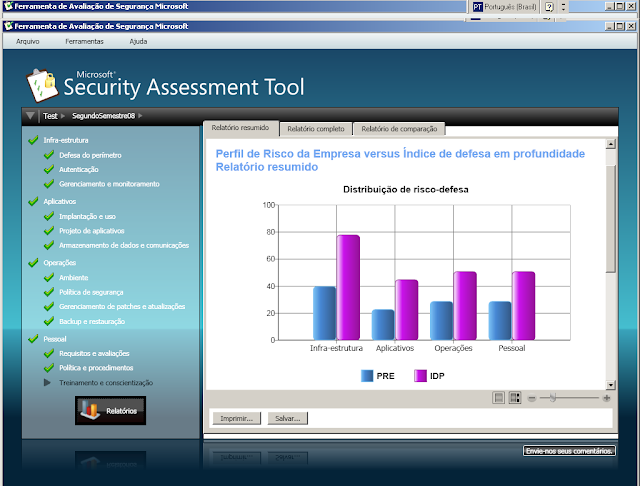Viewport: 640px width, 486px height.
Task: Click arrow icon beside Treinamento e conscientização
Action: [x=47, y=383]
